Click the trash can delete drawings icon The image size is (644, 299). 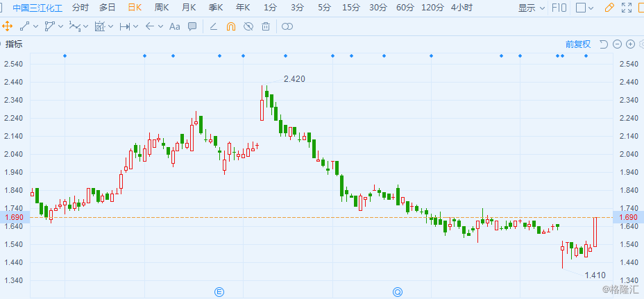[x=266, y=26]
